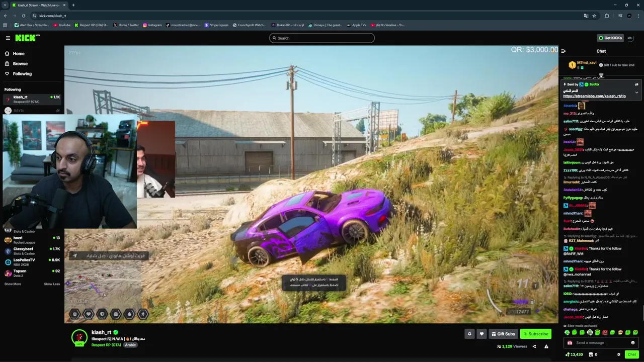
Task: Open user profile avatar menu
Action: tap(630, 38)
